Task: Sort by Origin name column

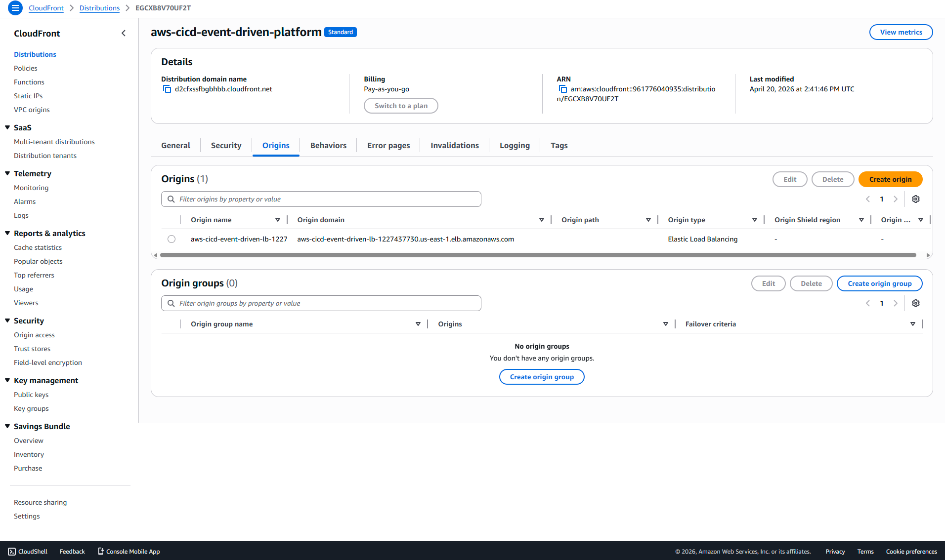Action: 278,220
